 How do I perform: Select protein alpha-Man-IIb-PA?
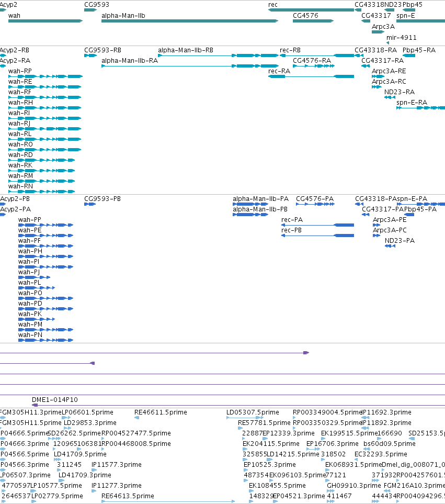point(250,204)
